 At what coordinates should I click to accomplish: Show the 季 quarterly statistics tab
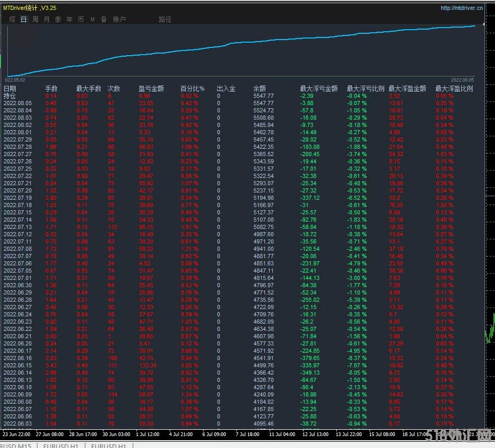pos(58,19)
